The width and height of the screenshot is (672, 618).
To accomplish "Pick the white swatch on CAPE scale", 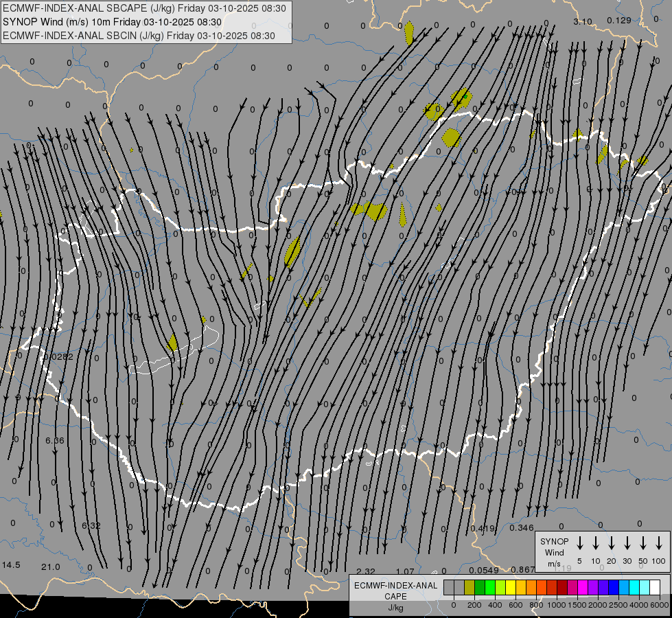I will (655, 587).
